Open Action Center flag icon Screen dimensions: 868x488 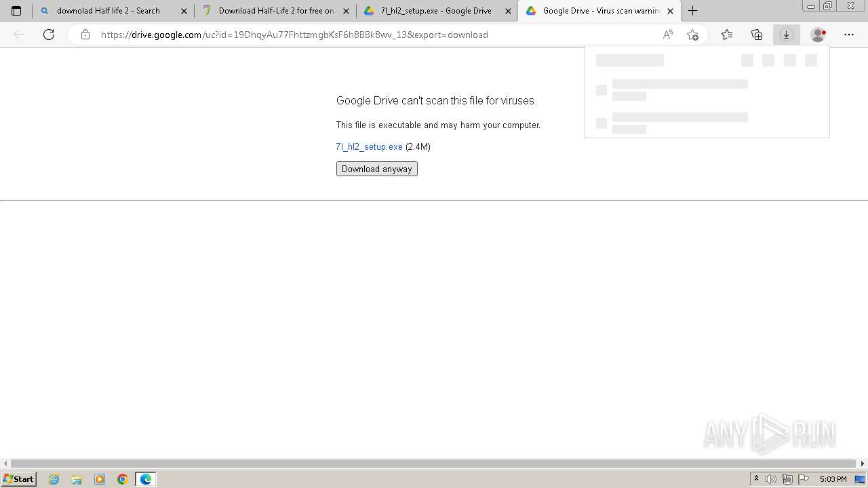pos(804,479)
